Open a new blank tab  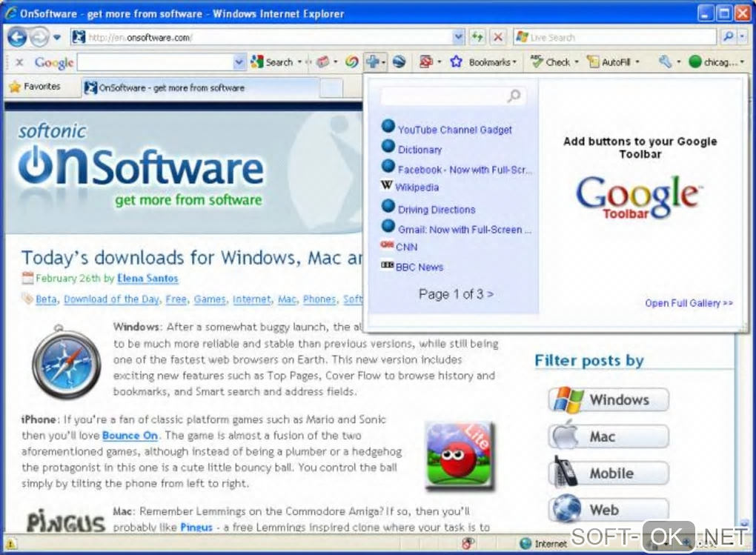(331, 88)
